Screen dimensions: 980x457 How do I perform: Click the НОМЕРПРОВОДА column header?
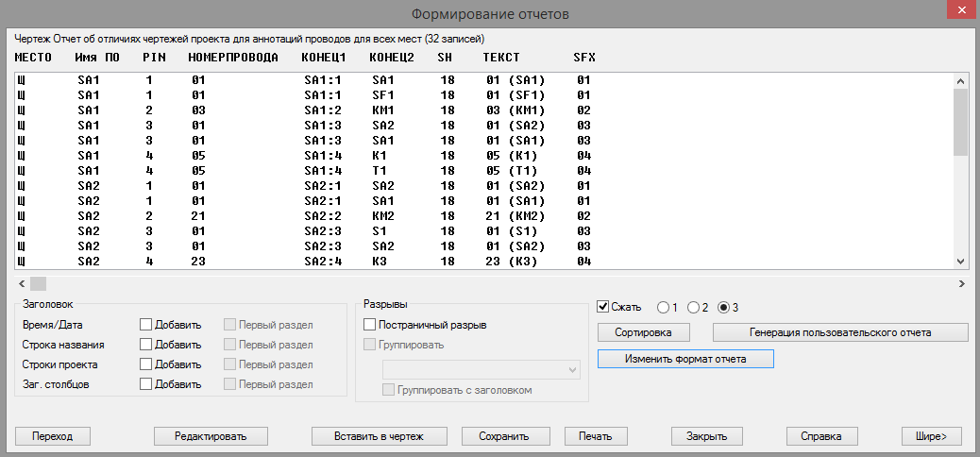coord(233,58)
